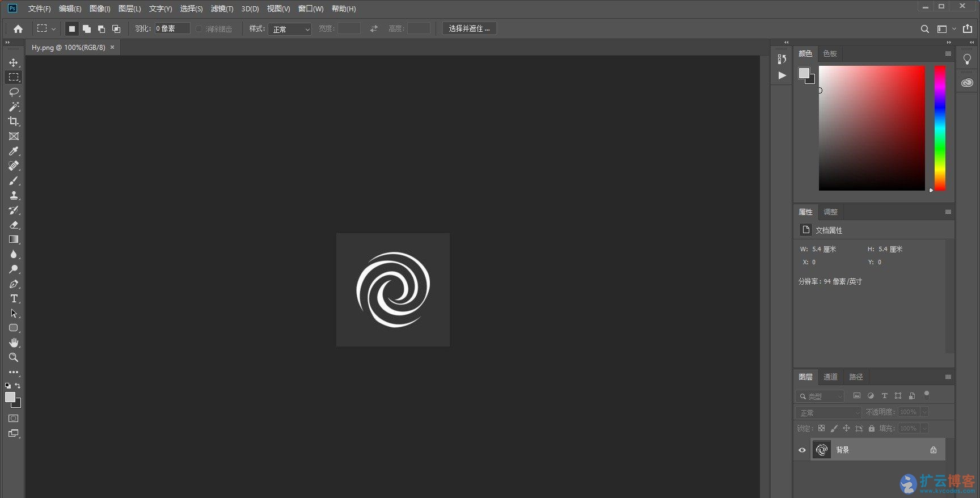Select the Pen tool

pos(14,284)
